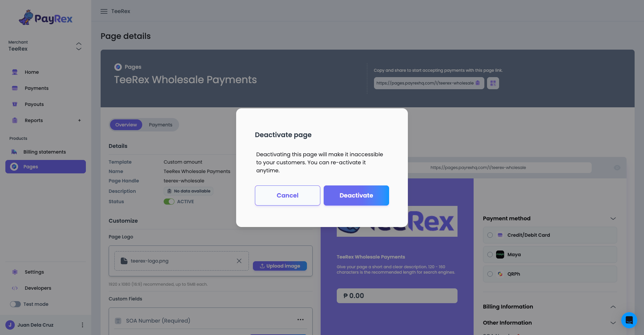Click the ₱ 0.00 amount field

click(397, 296)
